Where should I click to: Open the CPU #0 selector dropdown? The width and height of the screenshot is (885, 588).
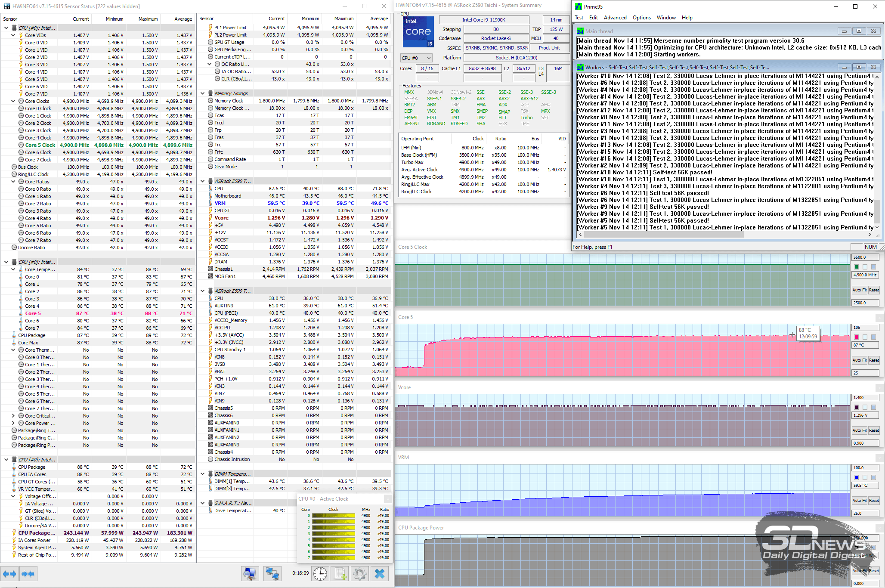[x=416, y=58]
